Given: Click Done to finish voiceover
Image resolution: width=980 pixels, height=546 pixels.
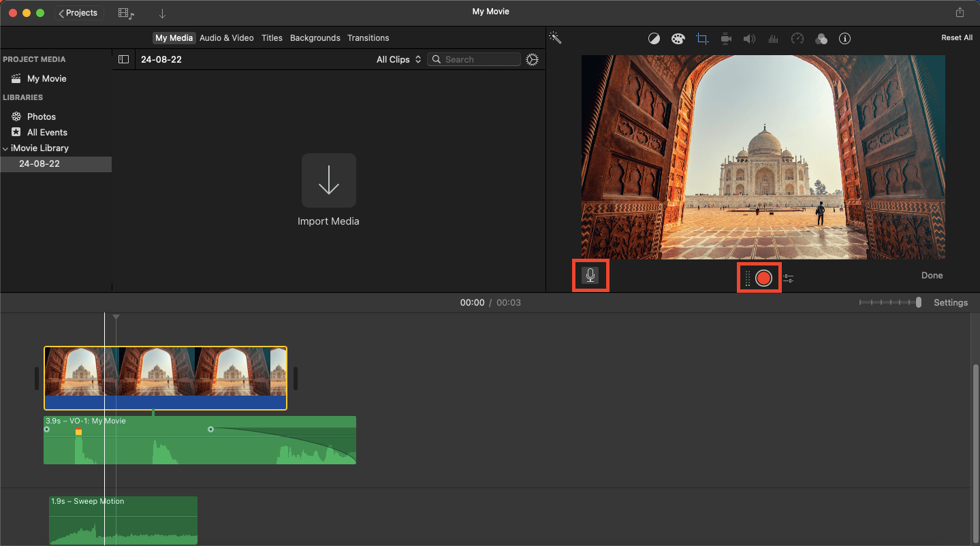Looking at the screenshot, I should 932,276.
